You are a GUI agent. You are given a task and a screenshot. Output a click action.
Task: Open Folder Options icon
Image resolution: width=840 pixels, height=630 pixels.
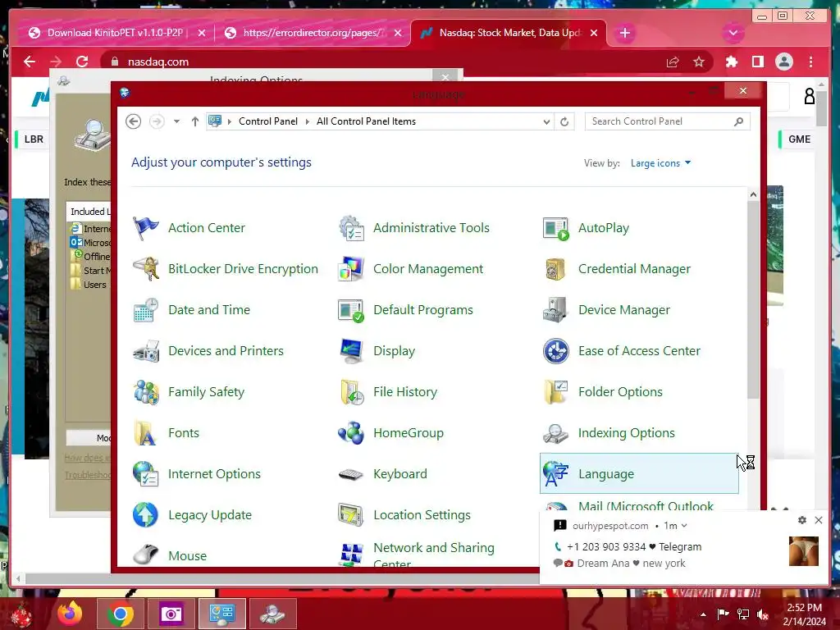pos(556,392)
